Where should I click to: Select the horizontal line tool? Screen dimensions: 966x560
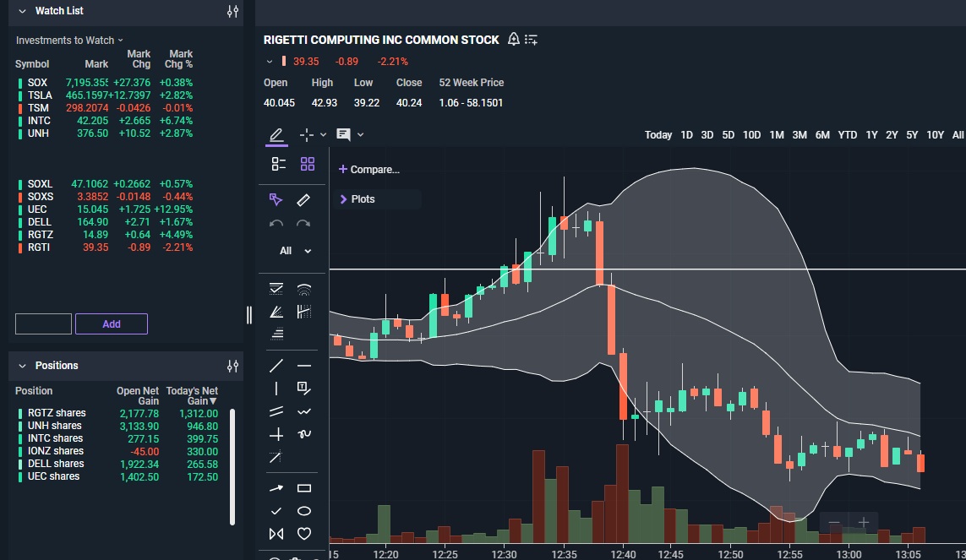[x=303, y=366]
